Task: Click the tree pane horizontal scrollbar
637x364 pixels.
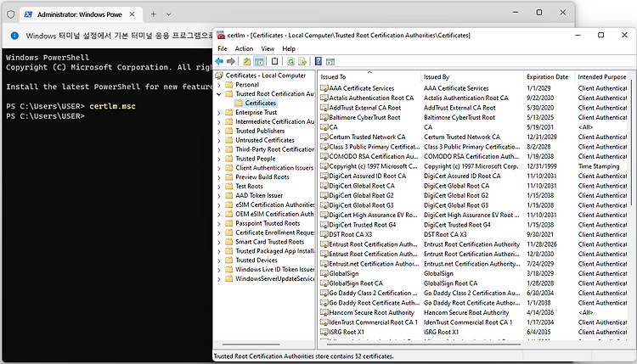Action: coord(251,344)
